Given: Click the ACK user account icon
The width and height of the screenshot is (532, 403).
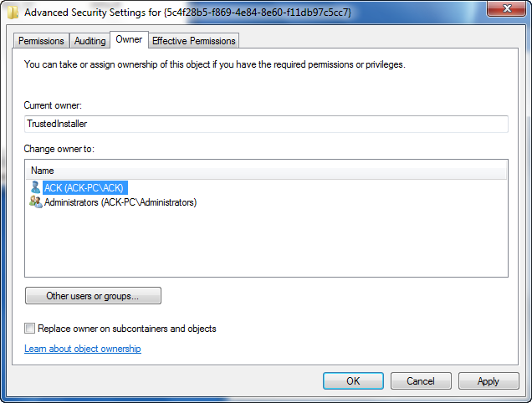Looking at the screenshot, I should click(35, 188).
